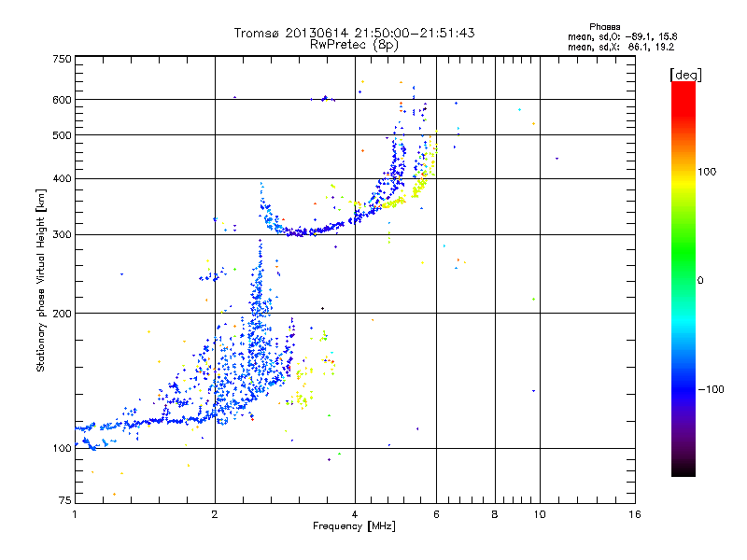Image resolution: width=747 pixels, height=560 pixels.
Task: Click the "Frequency [MHz]" x-axis label
Action: (354, 526)
